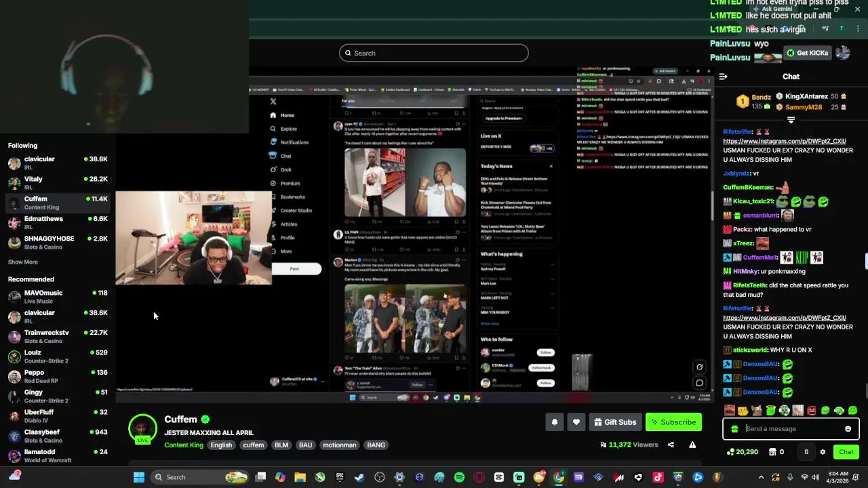Click the gift icon in the message box
Screen dimensions: 868x488
(x=734, y=428)
